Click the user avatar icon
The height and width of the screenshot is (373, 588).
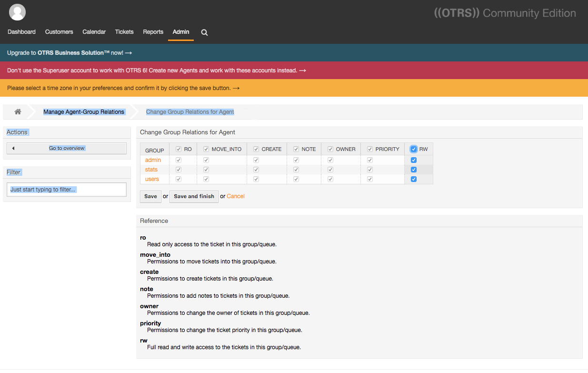(18, 12)
